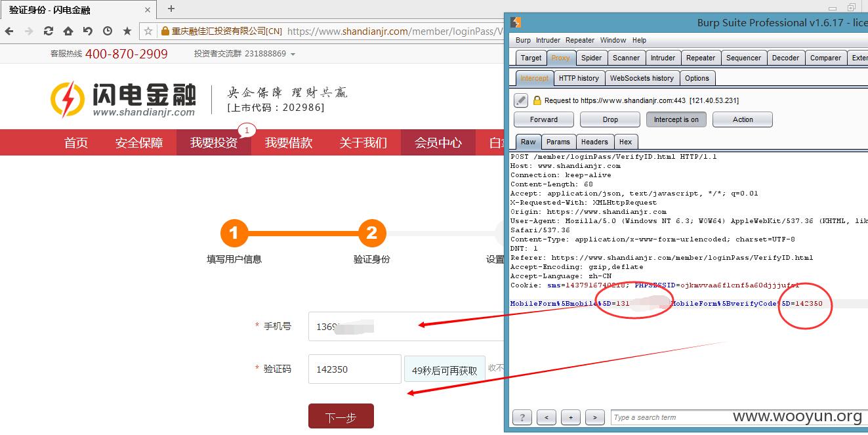
Task: Click the 下一步 button
Action: pos(341,417)
